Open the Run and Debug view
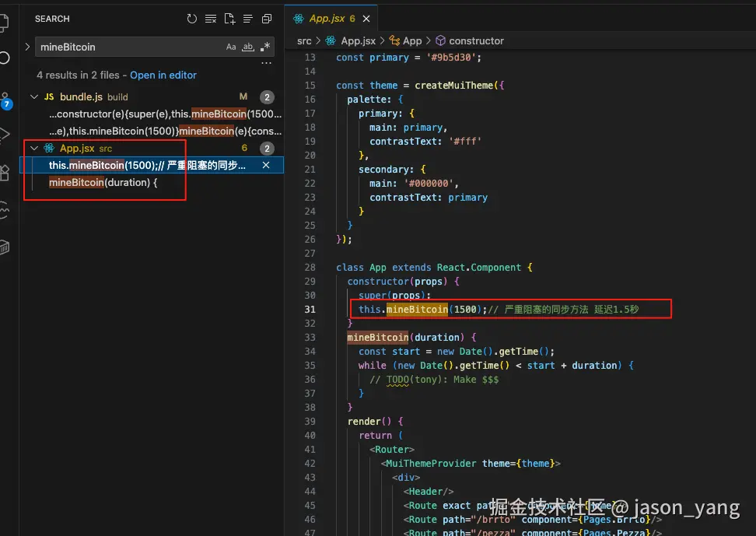Image resolution: width=756 pixels, height=536 pixels. [x=5, y=135]
